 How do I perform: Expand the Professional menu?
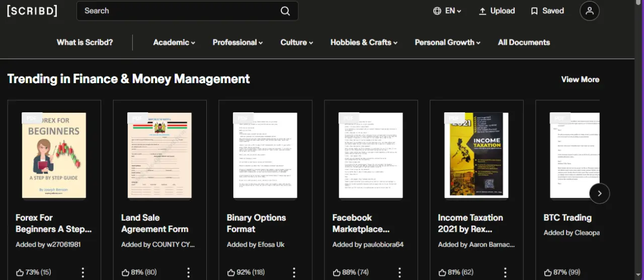click(x=237, y=42)
